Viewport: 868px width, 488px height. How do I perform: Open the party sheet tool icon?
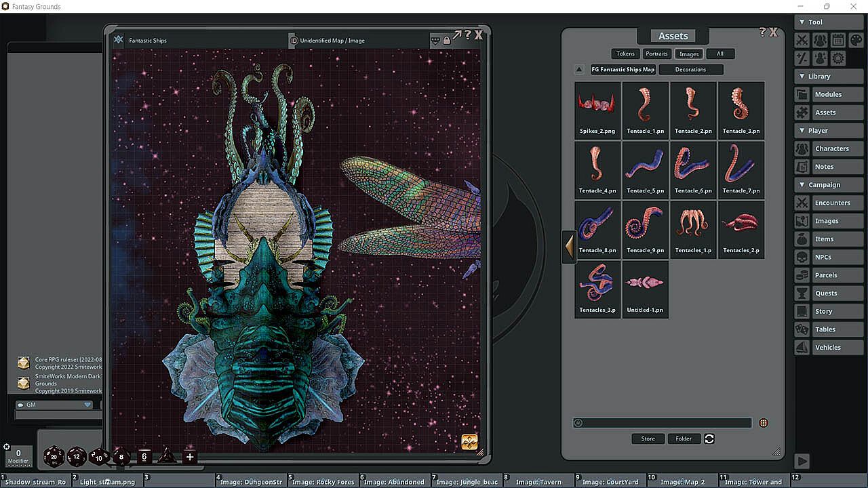point(820,41)
